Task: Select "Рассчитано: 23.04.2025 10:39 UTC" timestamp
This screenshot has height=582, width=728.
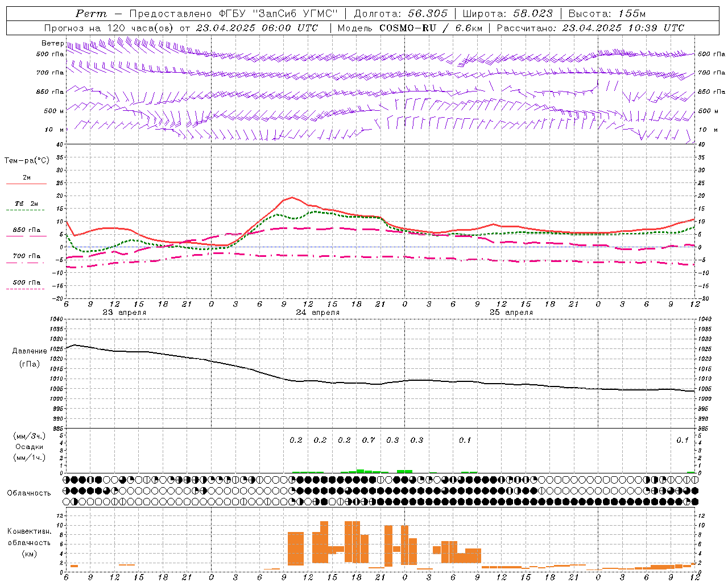Action: 590,28
